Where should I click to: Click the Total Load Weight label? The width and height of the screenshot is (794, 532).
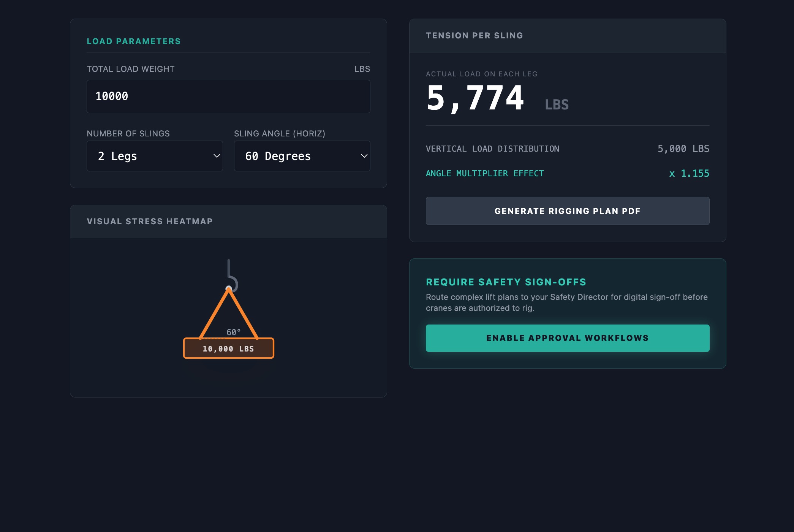[x=131, y=69]
